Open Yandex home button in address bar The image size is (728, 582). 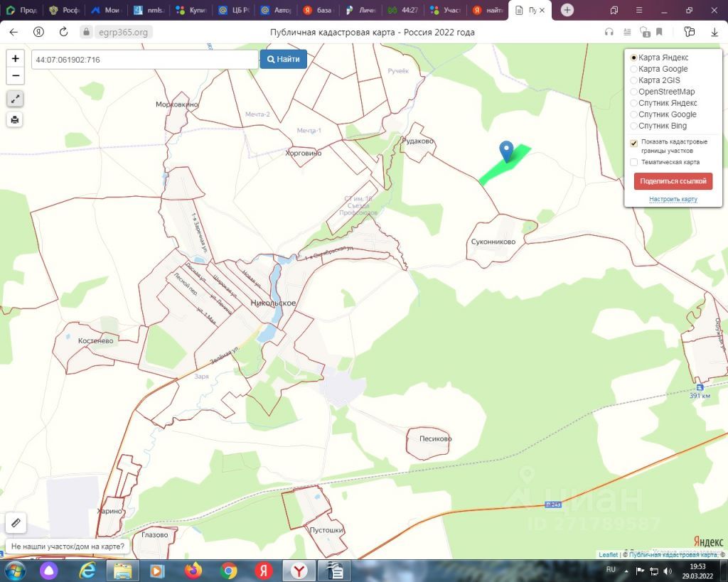[38, 32]
